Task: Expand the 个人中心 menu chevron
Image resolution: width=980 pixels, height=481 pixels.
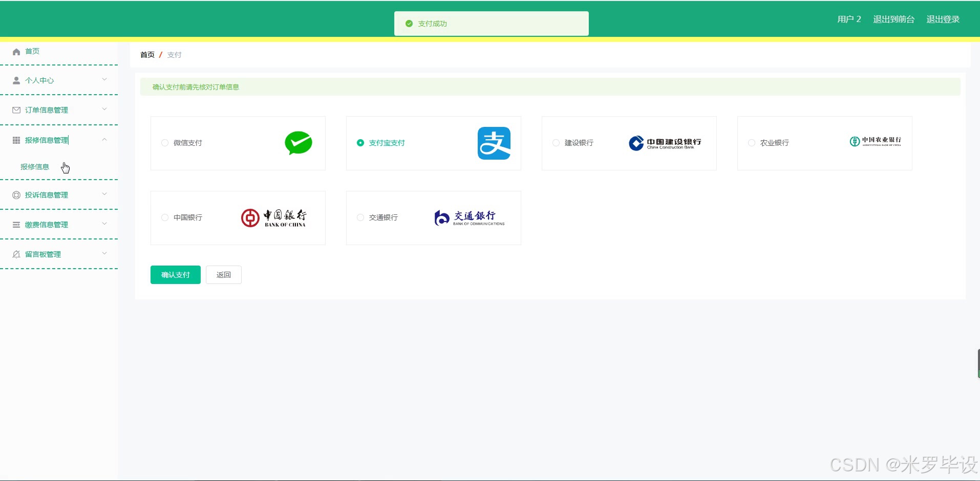Action: pyautogui.click(x=104, y=79)
